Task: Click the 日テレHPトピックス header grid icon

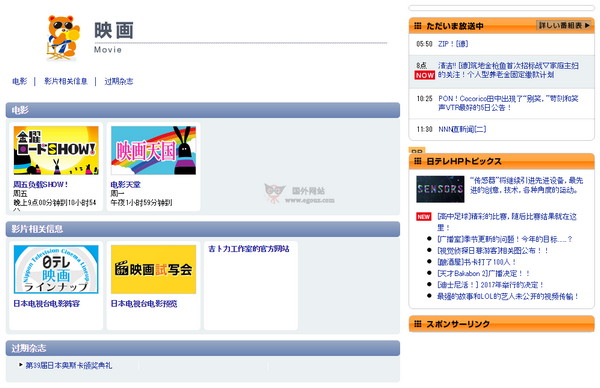Action: coord(417,161)
